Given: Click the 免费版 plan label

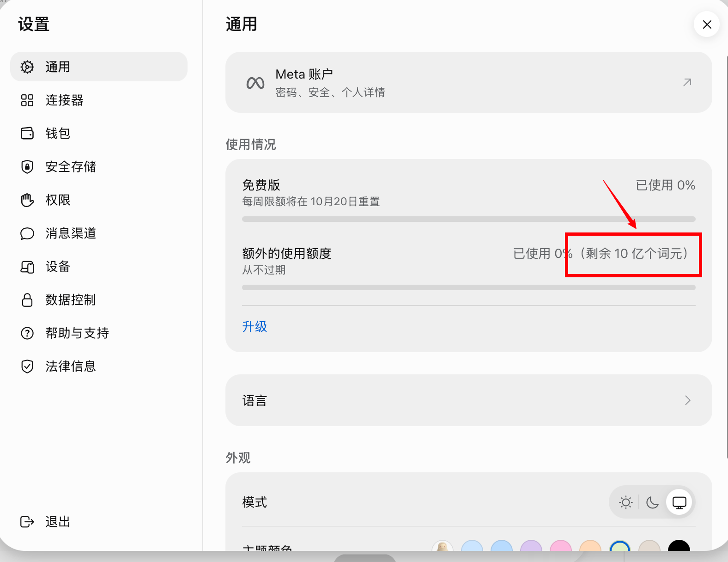Looking at the screenshot, I should click(x=261, y=185).
